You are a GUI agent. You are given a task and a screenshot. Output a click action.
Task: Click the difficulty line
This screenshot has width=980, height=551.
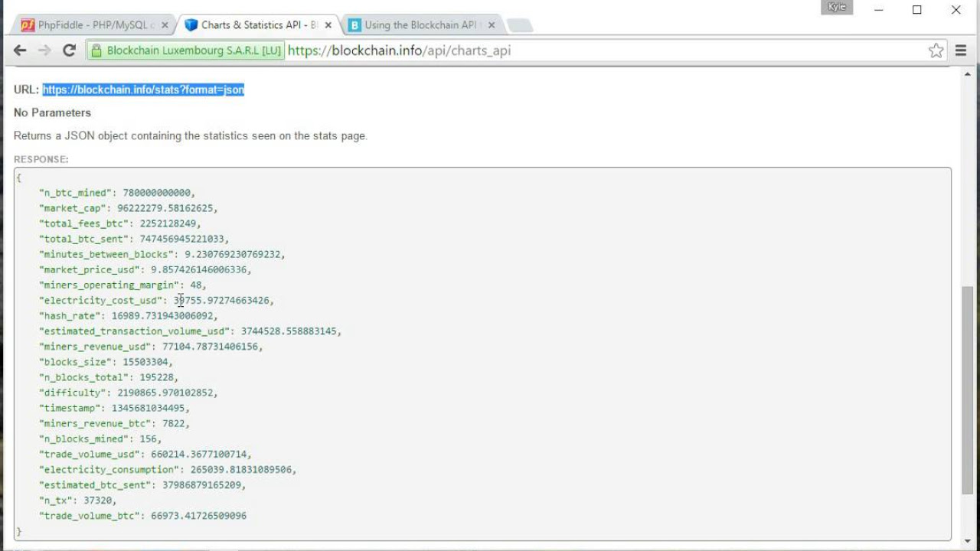click(x=129, y=392)
